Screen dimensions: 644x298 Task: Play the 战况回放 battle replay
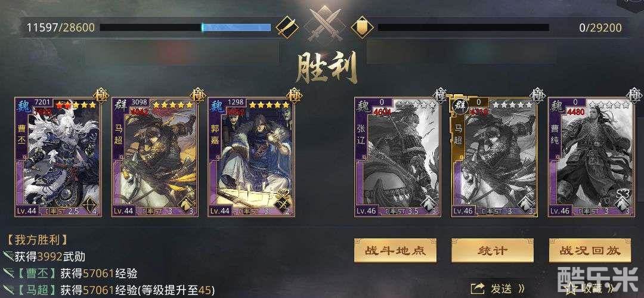click(x=590, y=250)
